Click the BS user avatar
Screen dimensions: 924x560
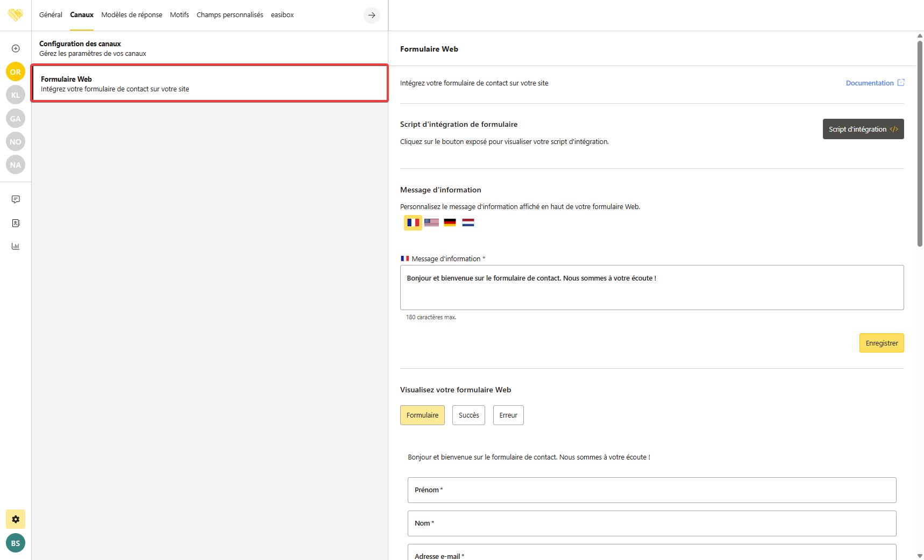pyautogui.click(x=16, y=543)
